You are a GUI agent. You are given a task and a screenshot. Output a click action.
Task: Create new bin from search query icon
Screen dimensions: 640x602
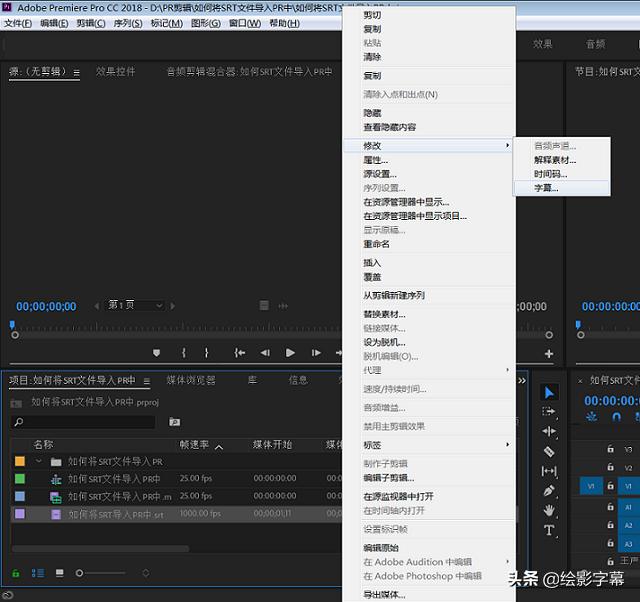[175, 422]
